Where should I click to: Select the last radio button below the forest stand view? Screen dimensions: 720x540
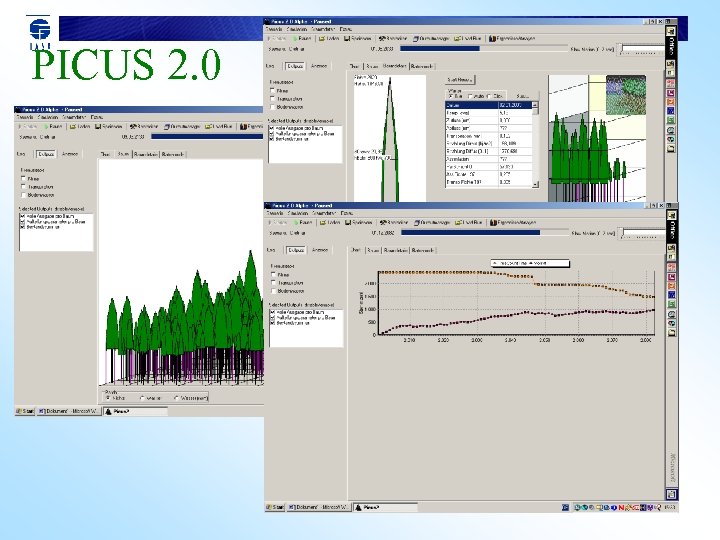click(176, 398)
